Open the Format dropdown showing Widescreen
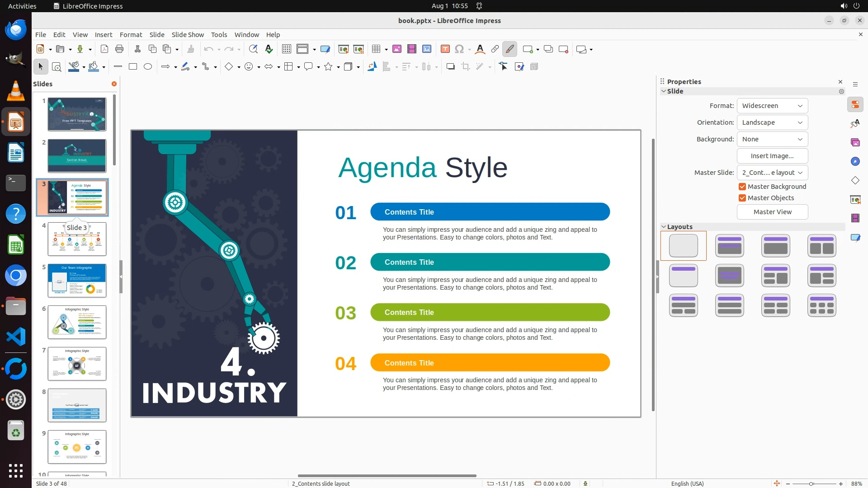Viewport: 868px width, 488px height. pyautogui.click(x=772, y=106)
